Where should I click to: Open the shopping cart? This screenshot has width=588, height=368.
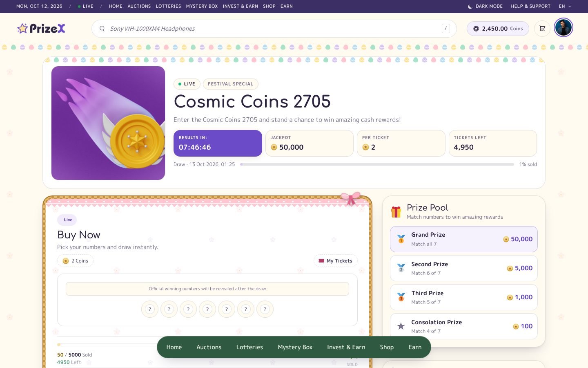(x=542, y=29)
